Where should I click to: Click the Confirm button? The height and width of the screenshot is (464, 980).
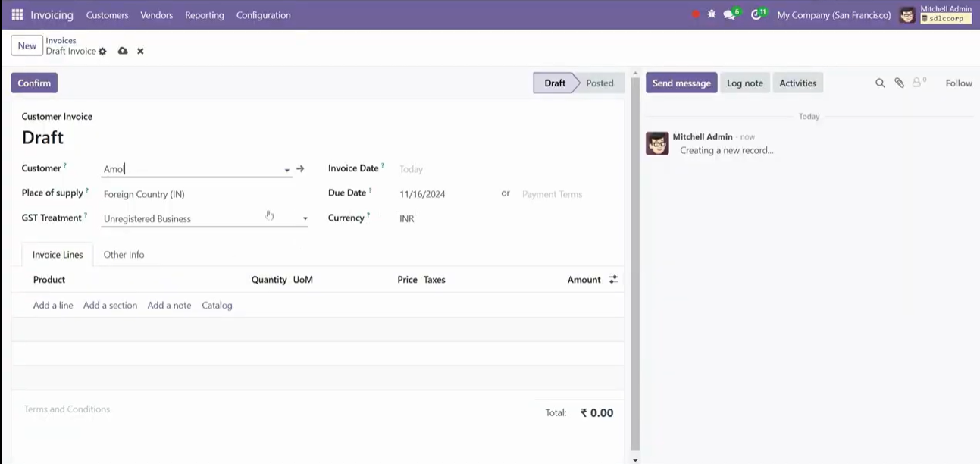(34, 83)
